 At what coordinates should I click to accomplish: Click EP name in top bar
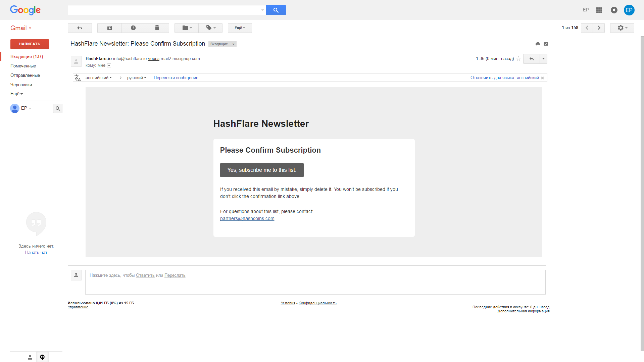(586, 10)
